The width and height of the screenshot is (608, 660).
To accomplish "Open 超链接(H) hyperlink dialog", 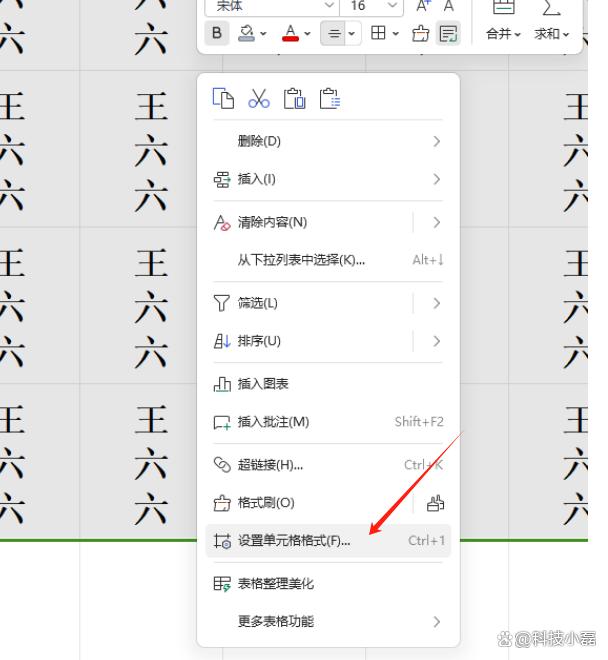I will point(328,465).
